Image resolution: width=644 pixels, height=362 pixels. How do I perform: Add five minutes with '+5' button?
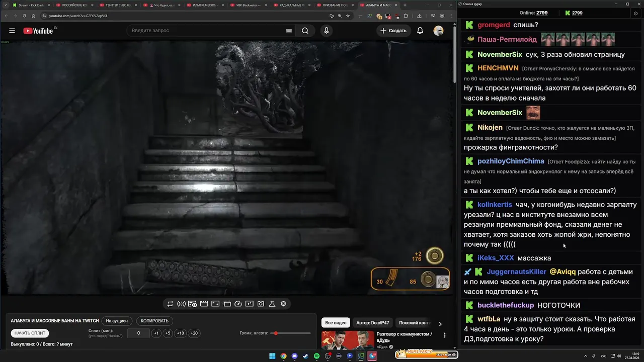pyautogui.click(x=168, y=333)
